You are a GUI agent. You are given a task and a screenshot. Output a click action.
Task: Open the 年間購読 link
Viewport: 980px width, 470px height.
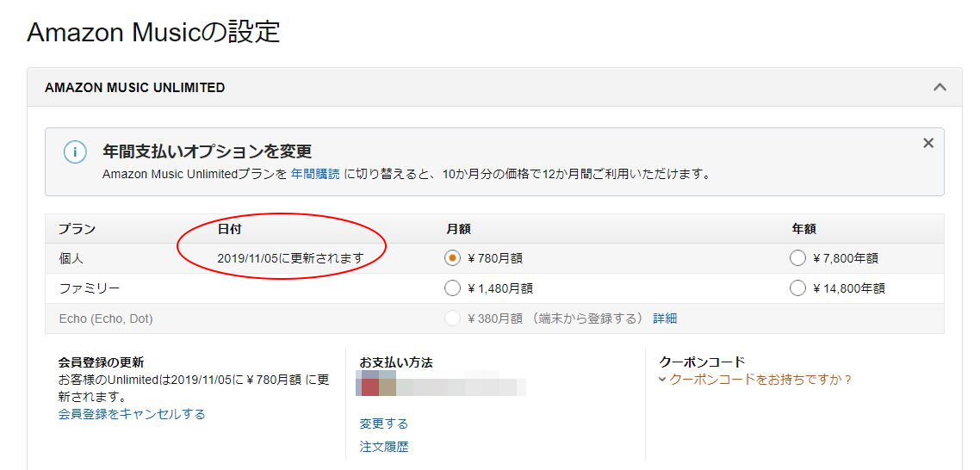coord(315,175)
